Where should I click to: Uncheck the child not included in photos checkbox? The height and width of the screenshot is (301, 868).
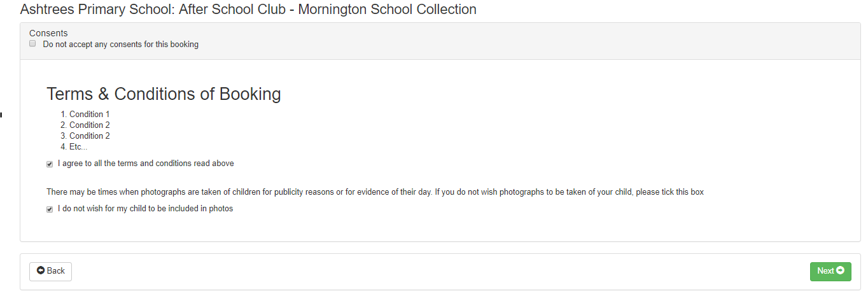(x=50, y=209)
